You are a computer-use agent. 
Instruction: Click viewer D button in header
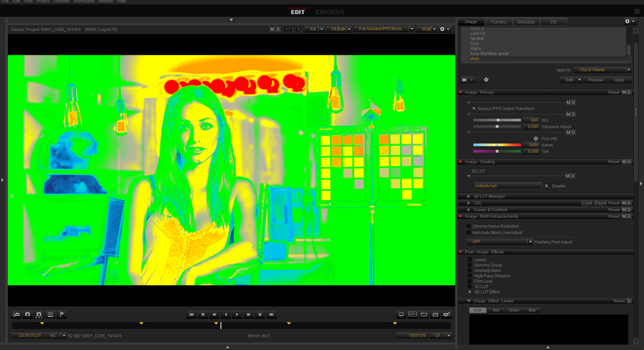click(x=278, y=29)
